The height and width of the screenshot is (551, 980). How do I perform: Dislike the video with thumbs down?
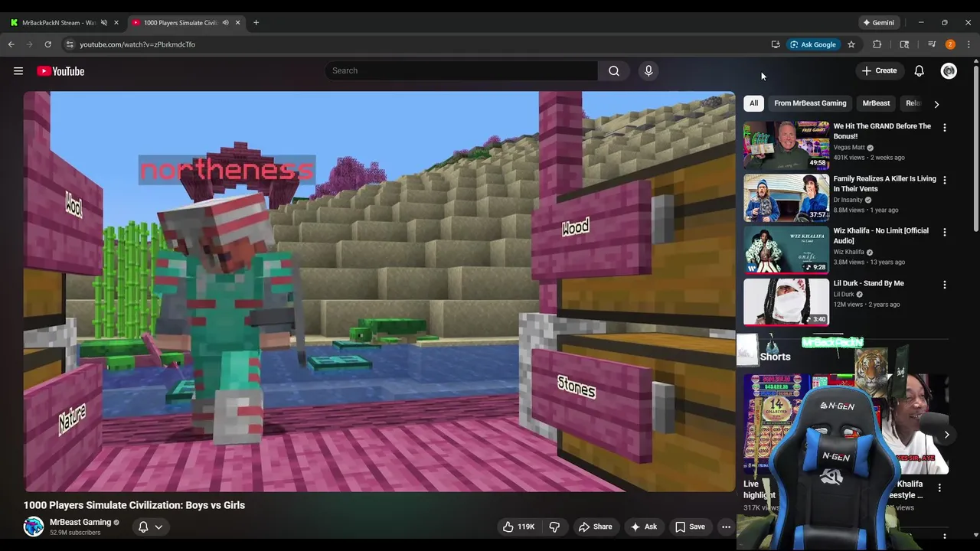click(x=554, y=527)
